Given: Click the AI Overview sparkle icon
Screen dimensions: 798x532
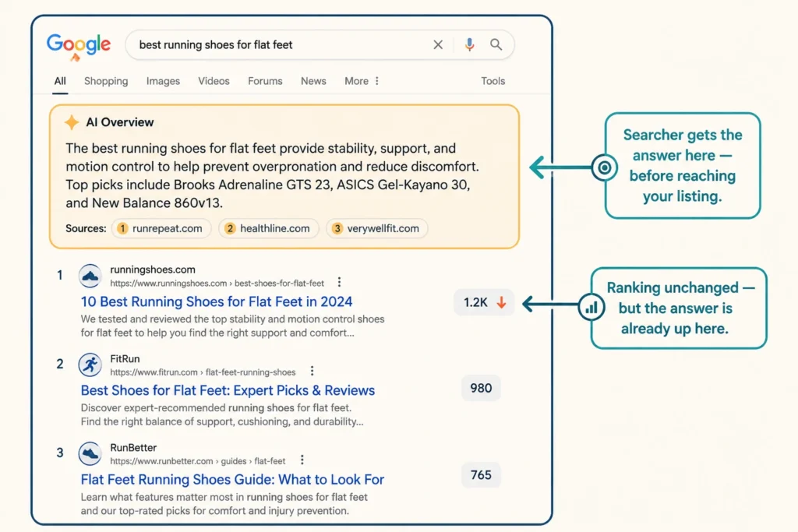Looking at the screenshot, I should click(72, 122).
